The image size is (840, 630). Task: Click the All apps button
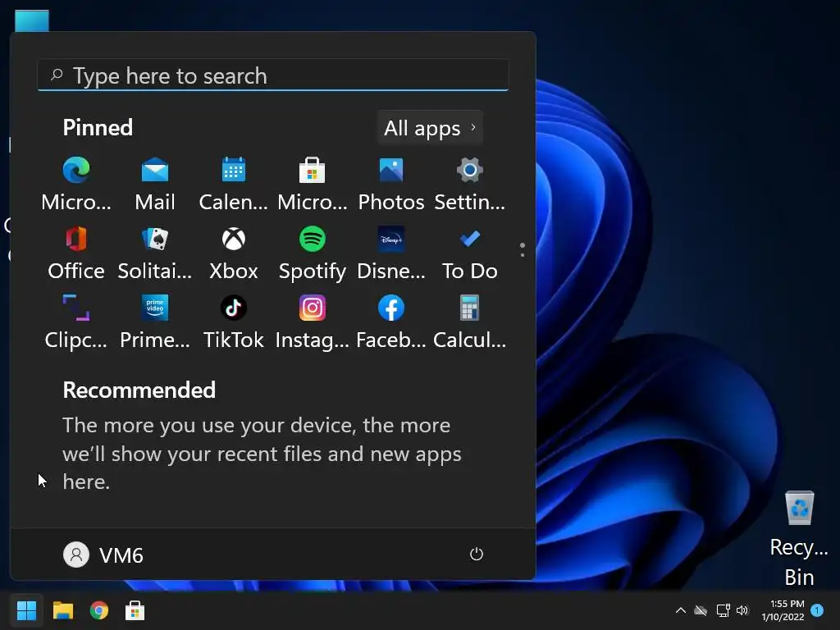(x=430, y=128)
